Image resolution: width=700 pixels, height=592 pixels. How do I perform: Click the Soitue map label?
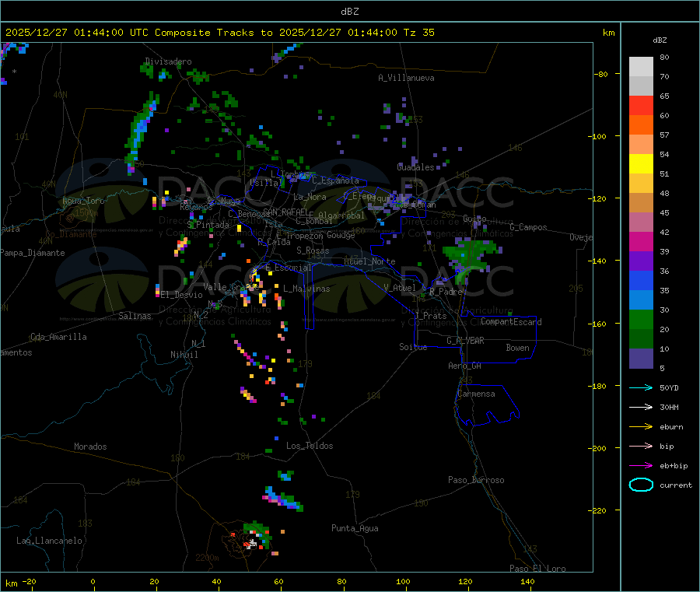pyautogui.click(x=414, y=347)
